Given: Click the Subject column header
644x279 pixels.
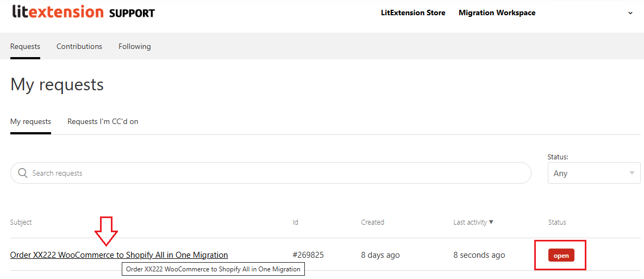Looking at the screenshot, I should click(21, 222).
